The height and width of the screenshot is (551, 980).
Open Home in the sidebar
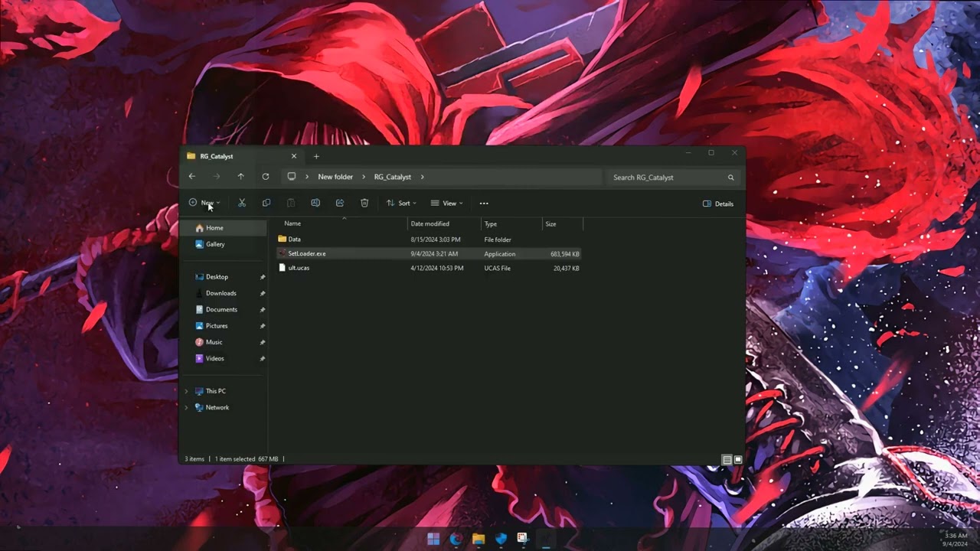224,227
